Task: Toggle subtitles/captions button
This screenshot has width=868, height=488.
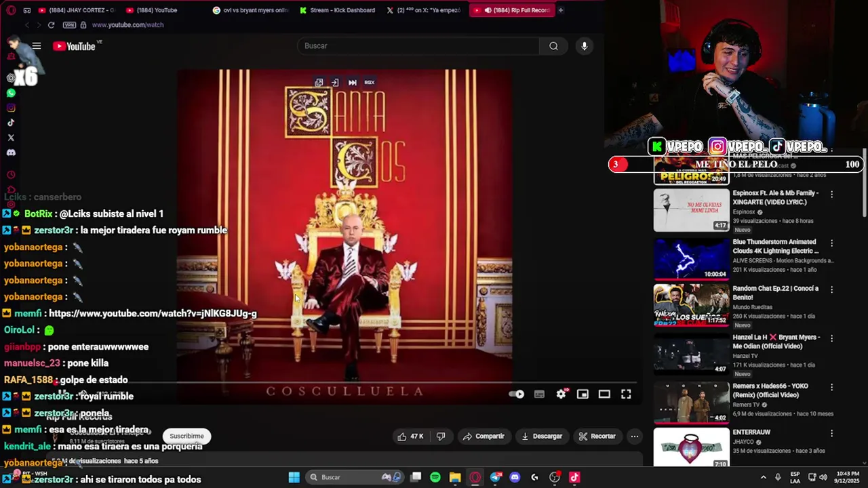Action: point(539,394)
